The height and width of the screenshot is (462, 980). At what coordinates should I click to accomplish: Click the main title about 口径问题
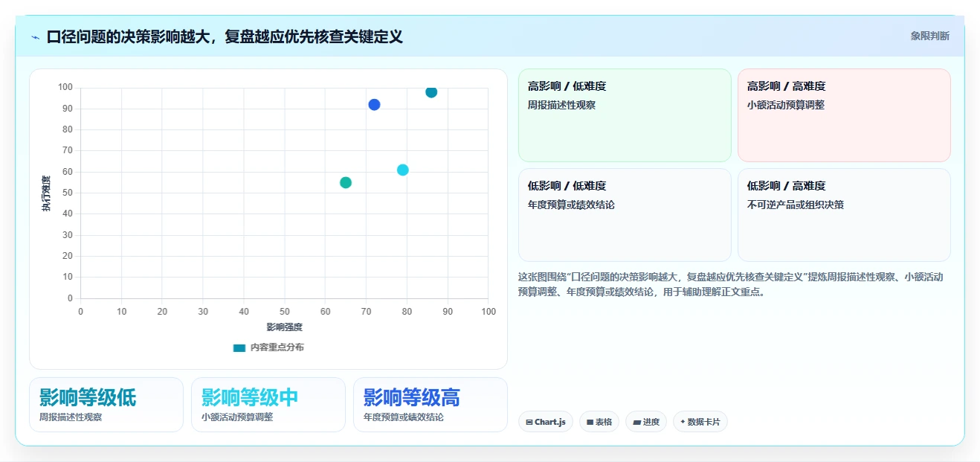point(225,36)
